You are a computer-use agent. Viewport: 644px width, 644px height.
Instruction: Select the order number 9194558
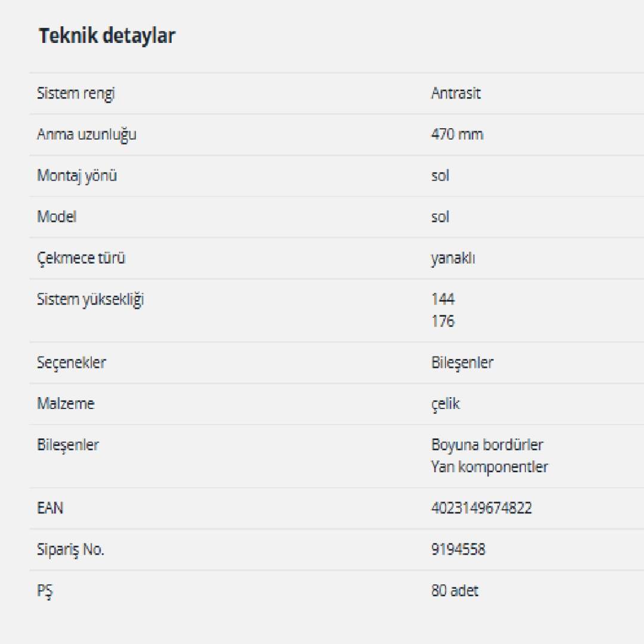coord(458,550)
